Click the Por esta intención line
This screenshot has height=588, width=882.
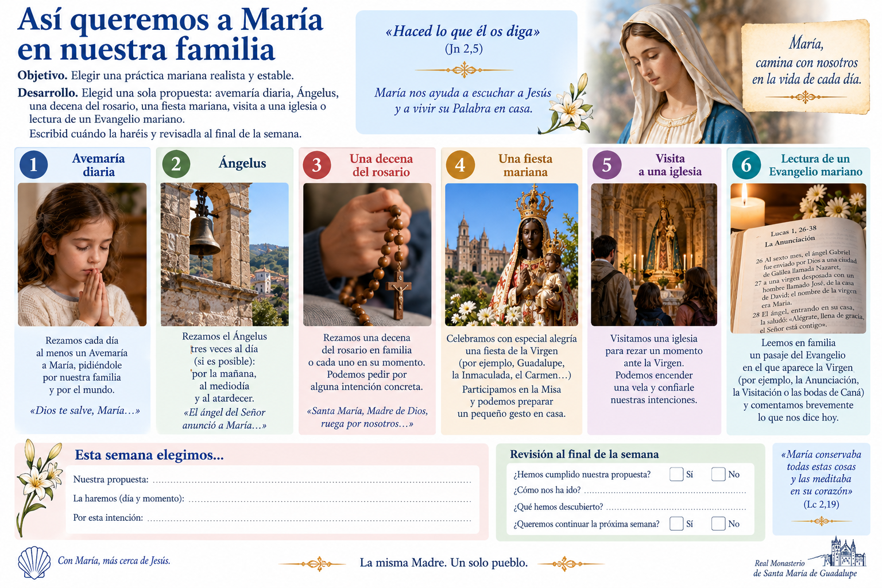coord(310,519)
